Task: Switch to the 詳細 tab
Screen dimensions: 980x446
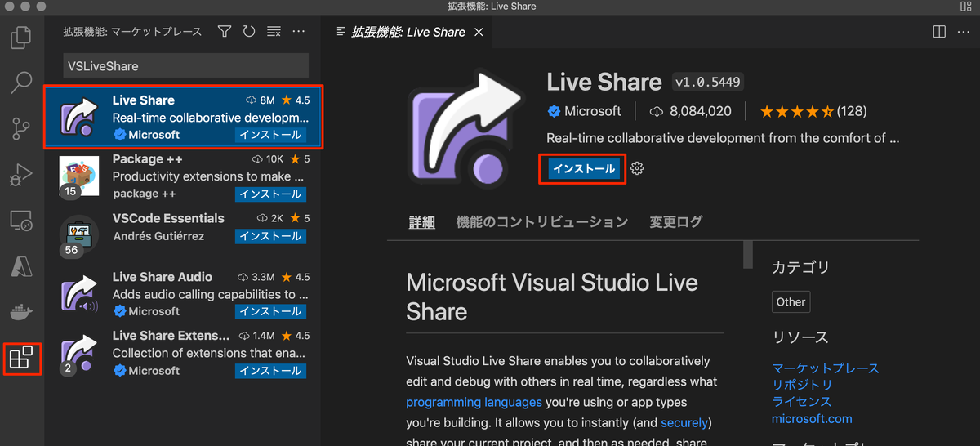Action: pyautogui.click(x=421, y=222)
